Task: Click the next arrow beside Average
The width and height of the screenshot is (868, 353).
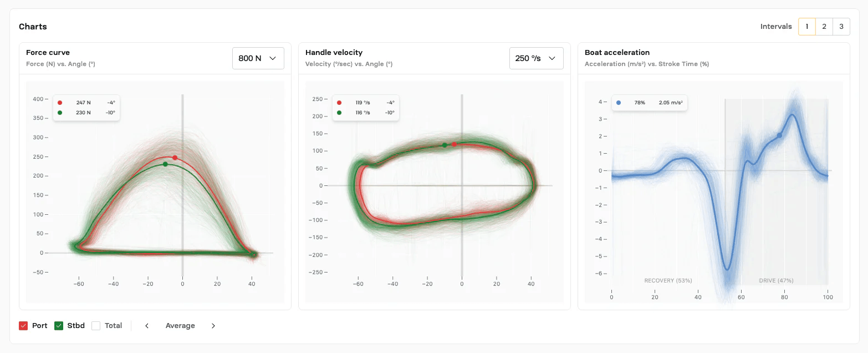Action: click(213, 326)
